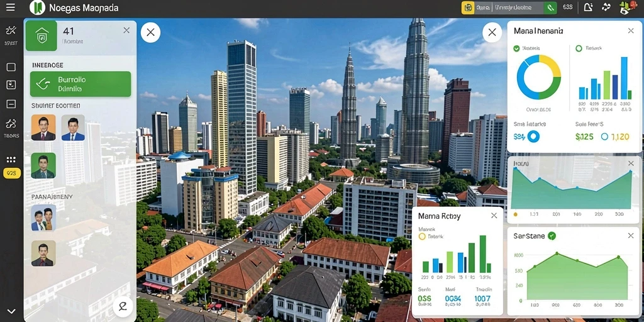Close the Mama Rctoy chart card
This screenshot has height=322, width=644.
coord(494,216)
